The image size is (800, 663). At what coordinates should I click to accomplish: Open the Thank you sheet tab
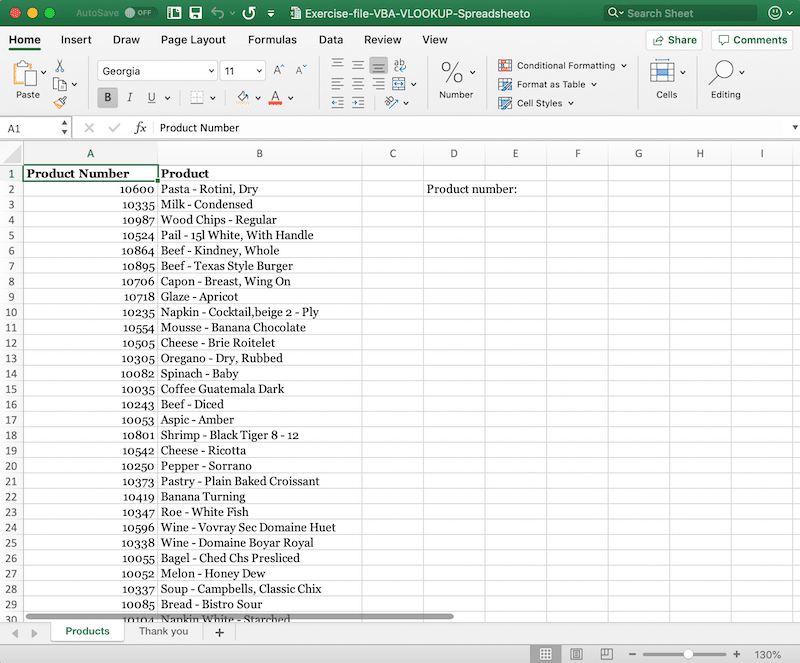point(163,631)
